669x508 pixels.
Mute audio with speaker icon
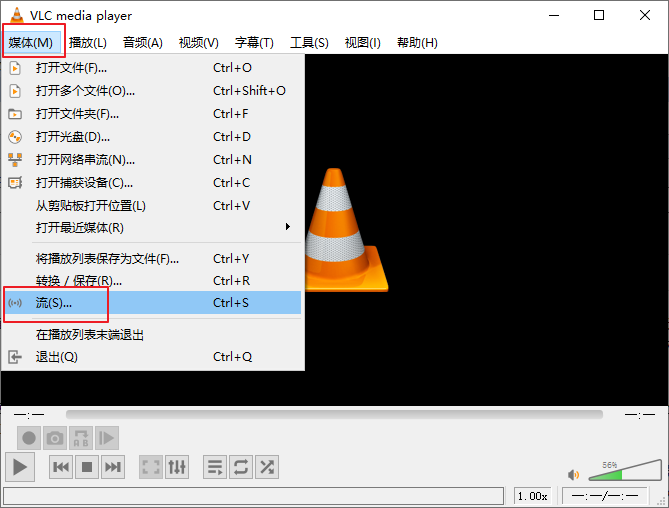[x=574, y=475]
